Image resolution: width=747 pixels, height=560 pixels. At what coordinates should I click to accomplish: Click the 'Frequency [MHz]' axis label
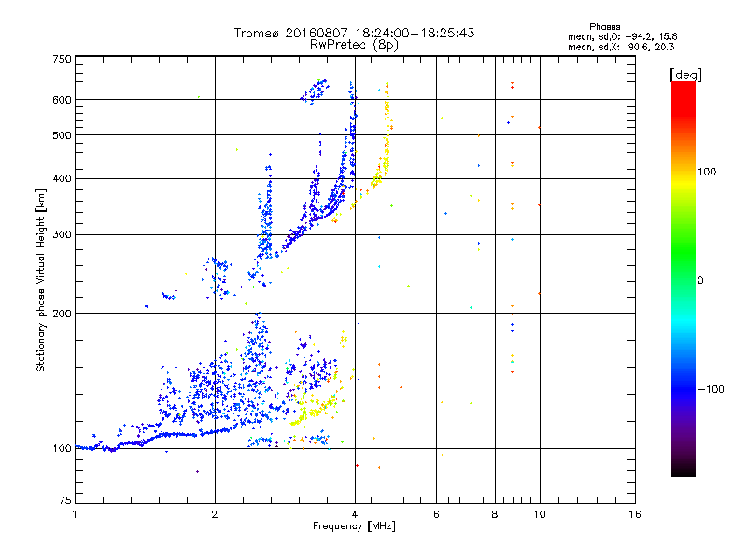pyautogui.click(x=354, y=526)
